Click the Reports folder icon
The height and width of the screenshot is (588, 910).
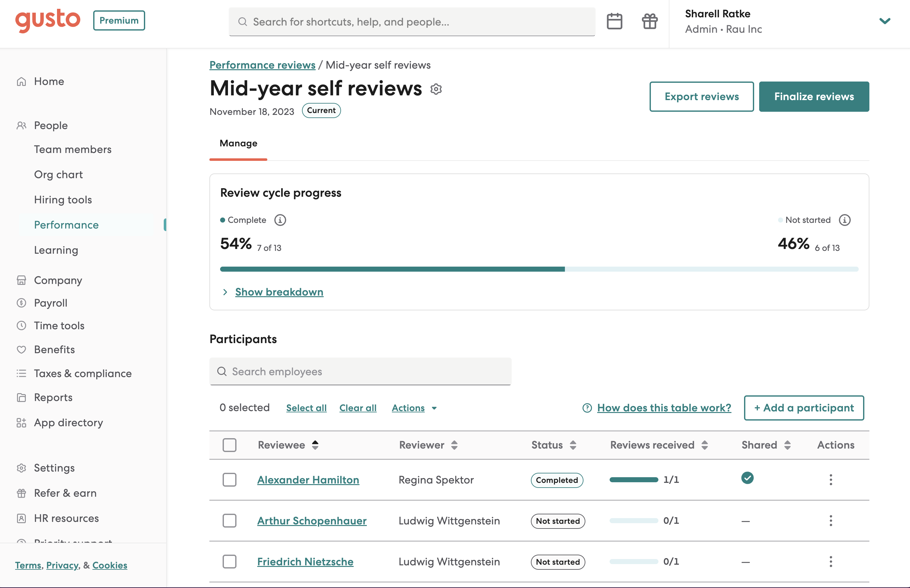point(21,398)
